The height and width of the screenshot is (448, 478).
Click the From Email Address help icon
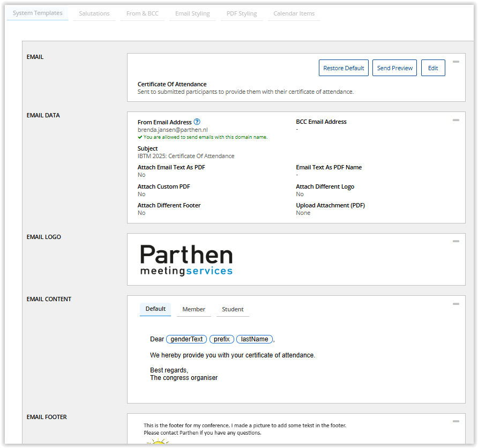tap(197, 122)
